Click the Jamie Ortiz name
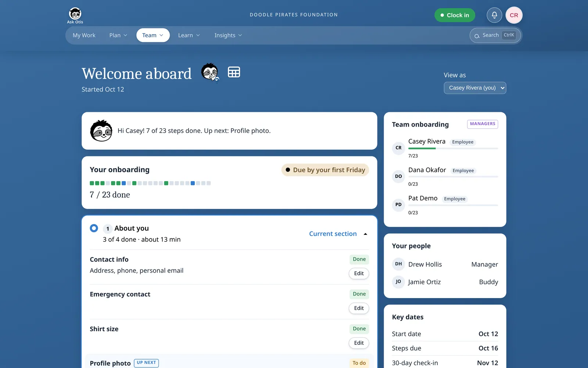Screen dimensions: 588x368 point(424,282)
